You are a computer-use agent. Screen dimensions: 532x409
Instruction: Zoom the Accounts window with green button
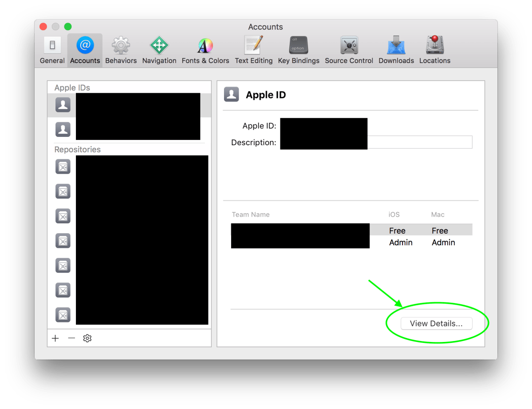(x=68, y=27)
